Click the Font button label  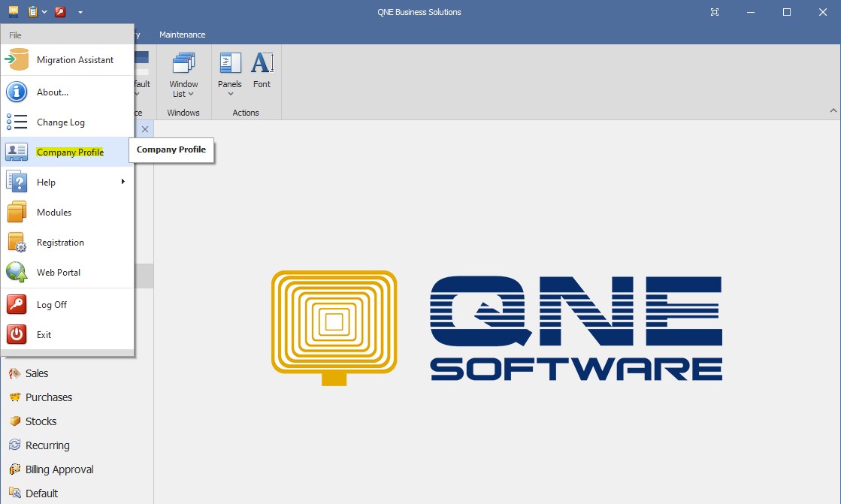[x=262, y=84]
